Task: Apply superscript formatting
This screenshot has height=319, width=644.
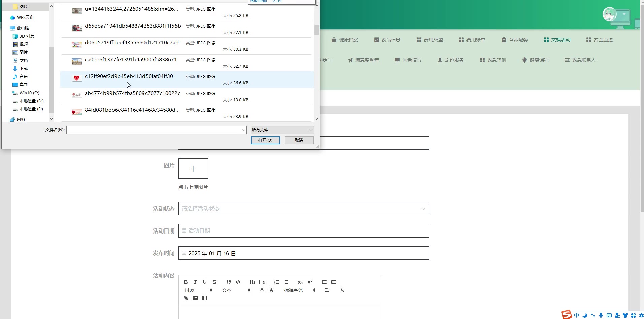Action: (310, 282)
